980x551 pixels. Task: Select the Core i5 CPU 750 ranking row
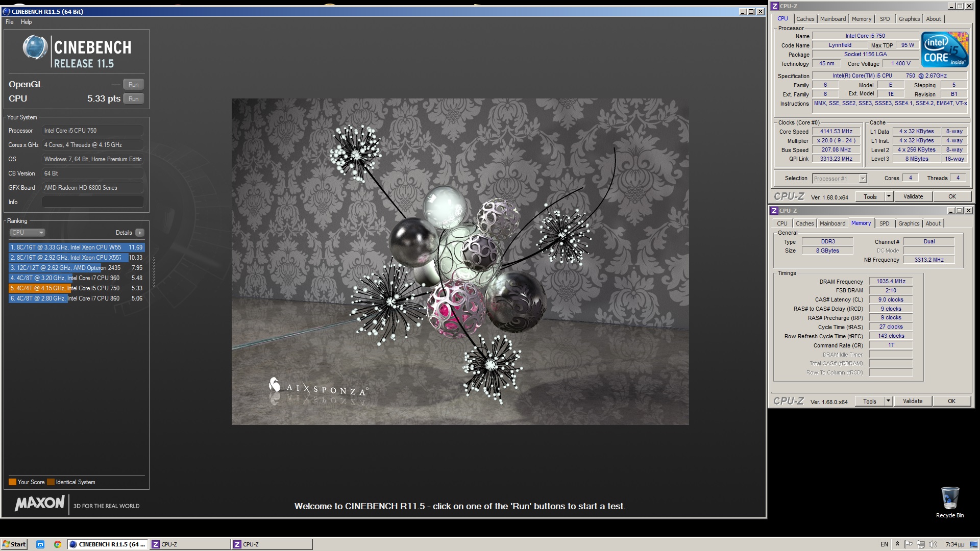coord(77,288)
